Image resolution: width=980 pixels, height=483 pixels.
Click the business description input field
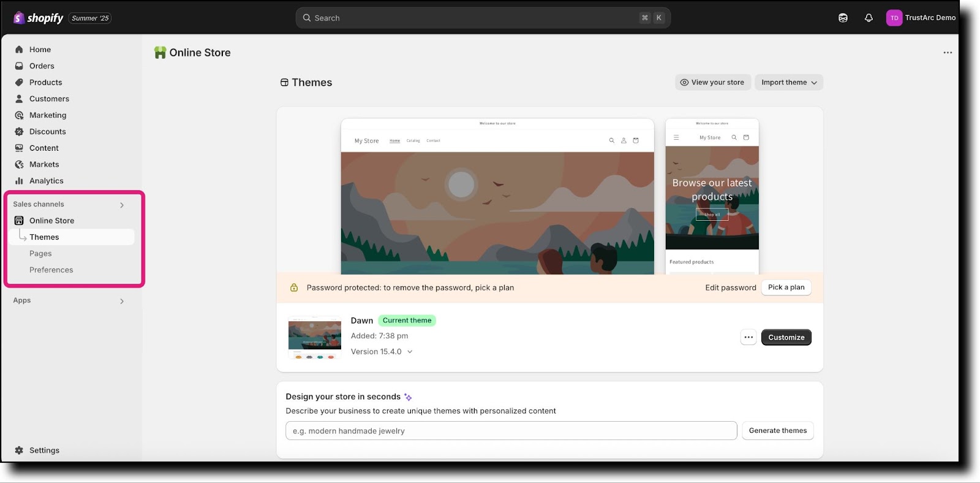point(511,431)
